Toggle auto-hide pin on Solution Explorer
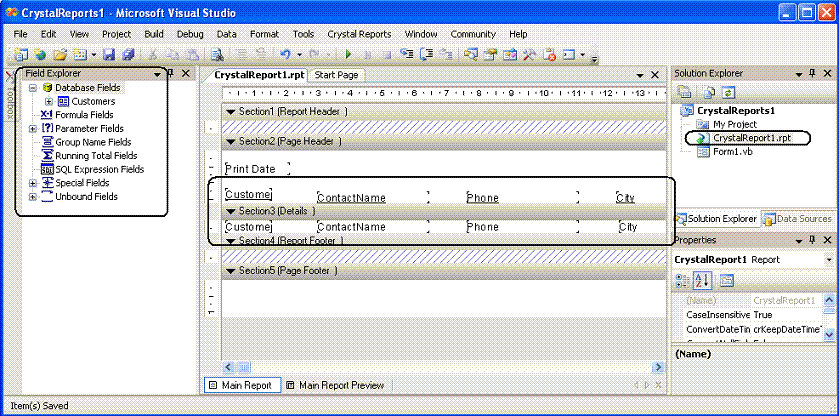839x416 pixels. tap(812, 73)
